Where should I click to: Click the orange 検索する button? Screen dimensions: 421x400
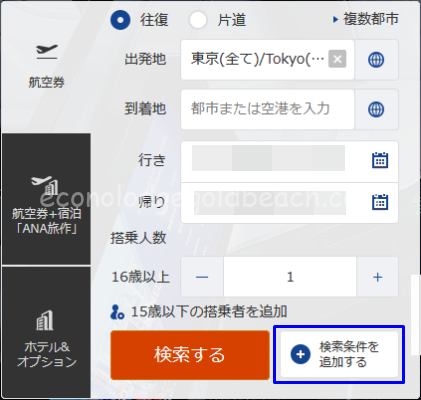click(190, 355)
